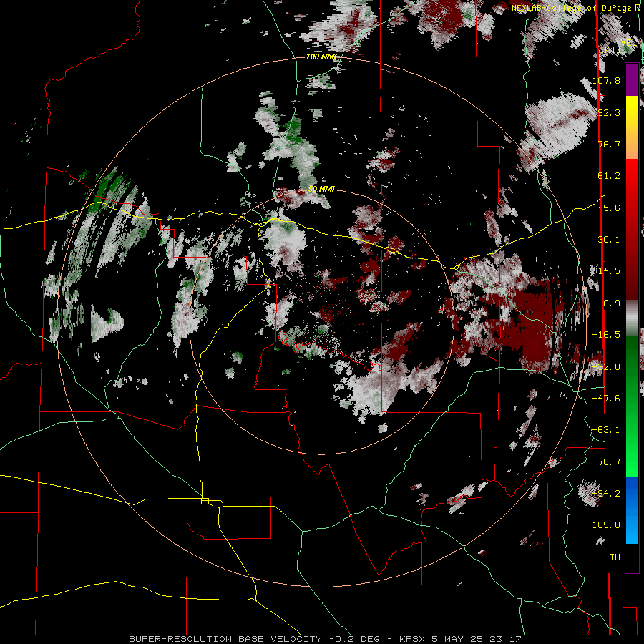Click the 50 NMI range ring label

[x=321, y=190]
